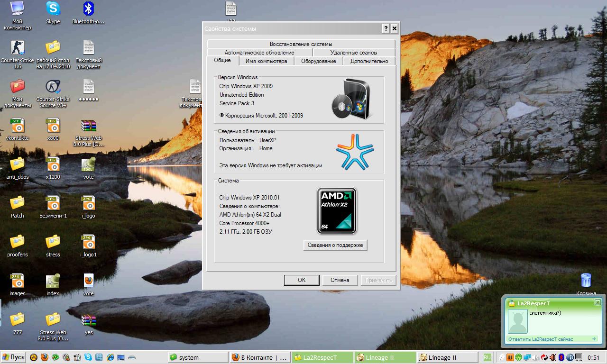Open Internet Explorer from Quick Launch
The height and width of the screenshot is (364, 607).
pos(110,357)
